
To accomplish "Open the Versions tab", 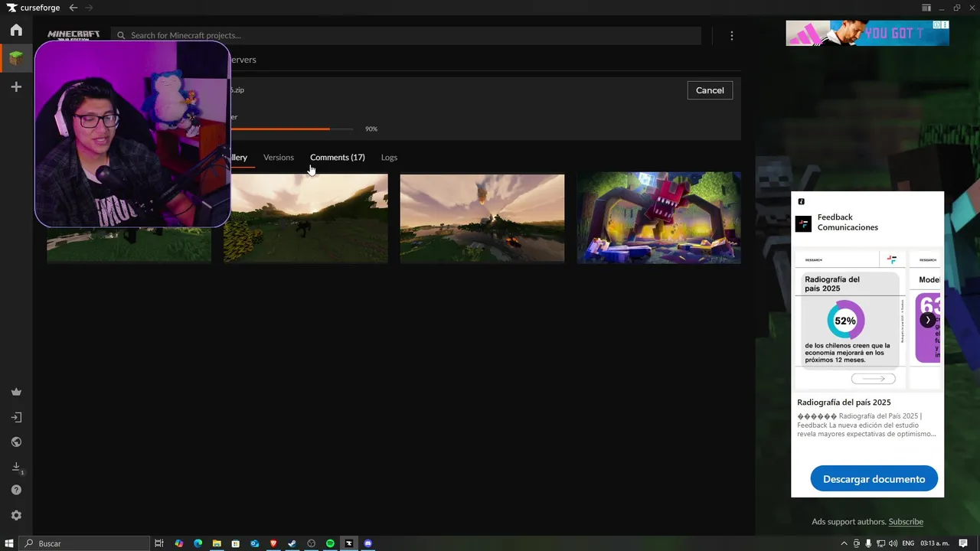I will pyautogui.click(x=279, y=158).
